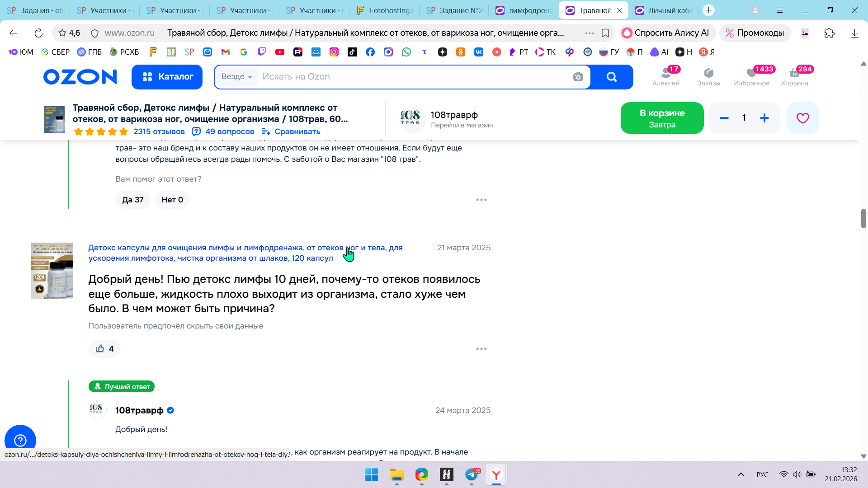868x488 pixels.
Task: Open Telegram from the Windows taskbar
Action: (x=472, y=474)
